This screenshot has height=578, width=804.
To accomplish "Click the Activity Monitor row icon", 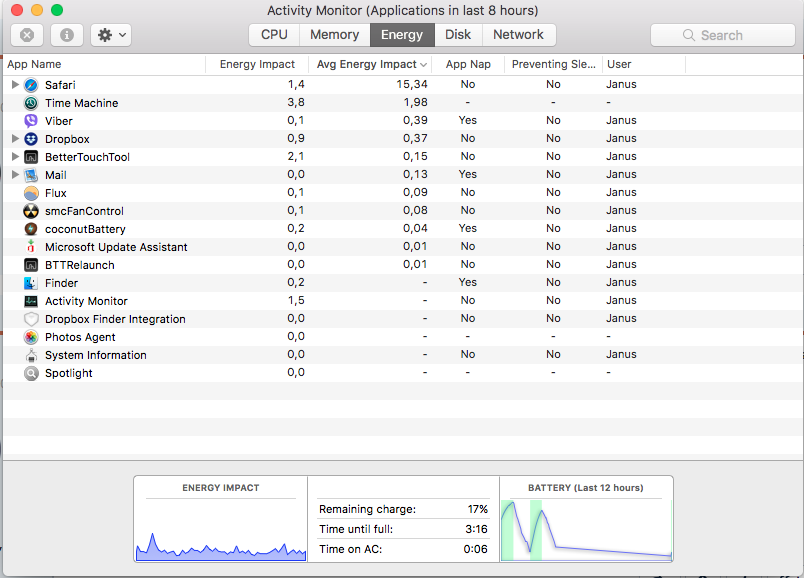I will click(x=31, y=301).
